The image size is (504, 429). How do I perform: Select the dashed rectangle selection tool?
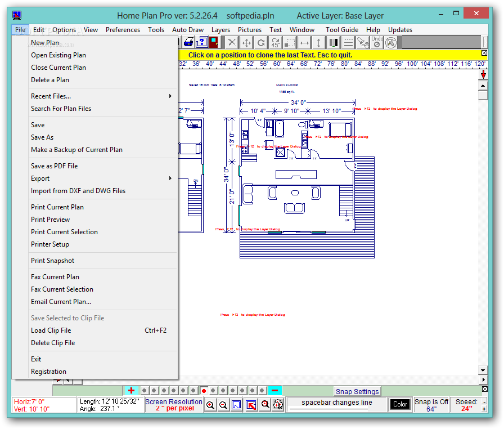pyautogui.click(x=290, y=42)
